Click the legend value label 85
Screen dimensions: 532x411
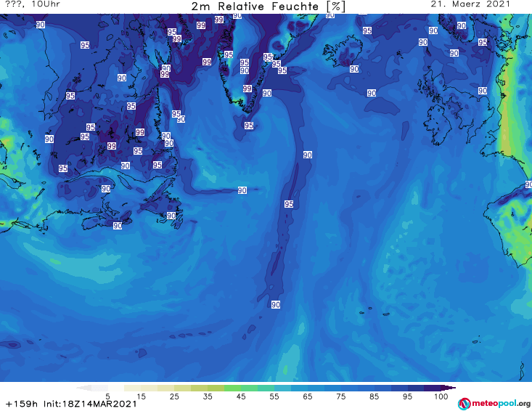pos(374,396)
